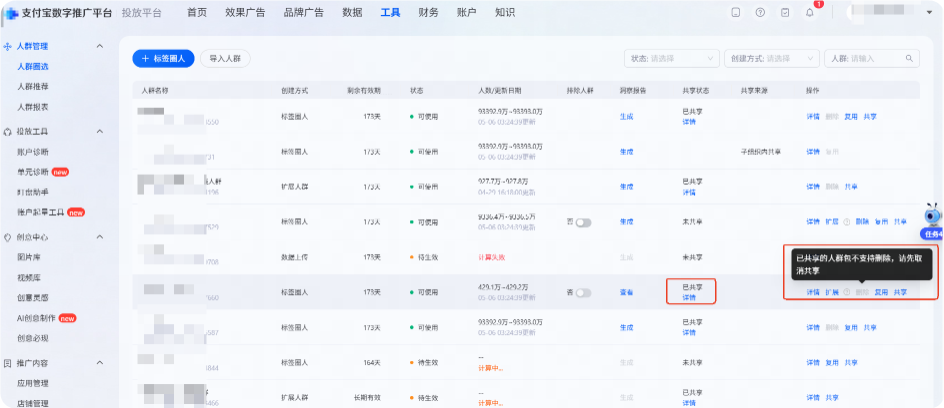Image resolution: width=944 pixels, height=408 pixels.
Task: Collapse the 创意中心 sidebar section
Action: (x=100, y=237)
